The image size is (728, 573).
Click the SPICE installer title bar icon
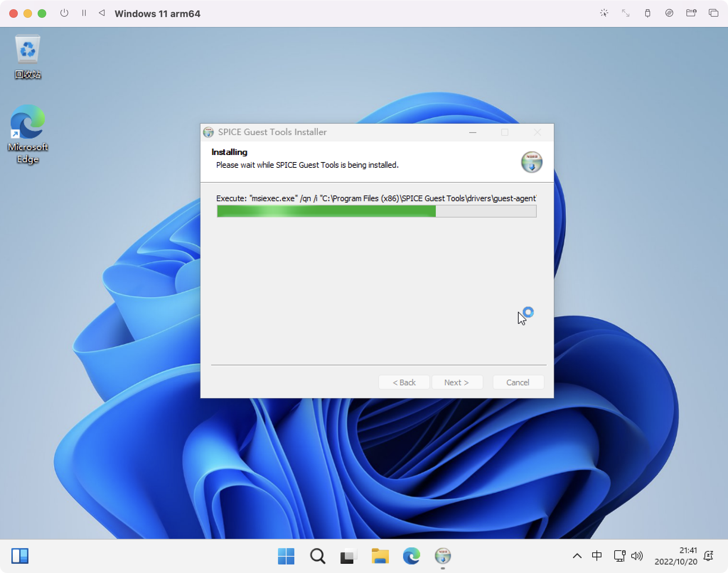208,132
